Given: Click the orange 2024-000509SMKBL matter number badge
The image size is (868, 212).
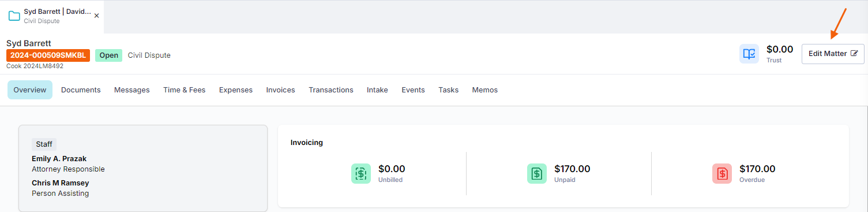Looking at the screenshot, I should pyautogui.click(x=48, y=55).
